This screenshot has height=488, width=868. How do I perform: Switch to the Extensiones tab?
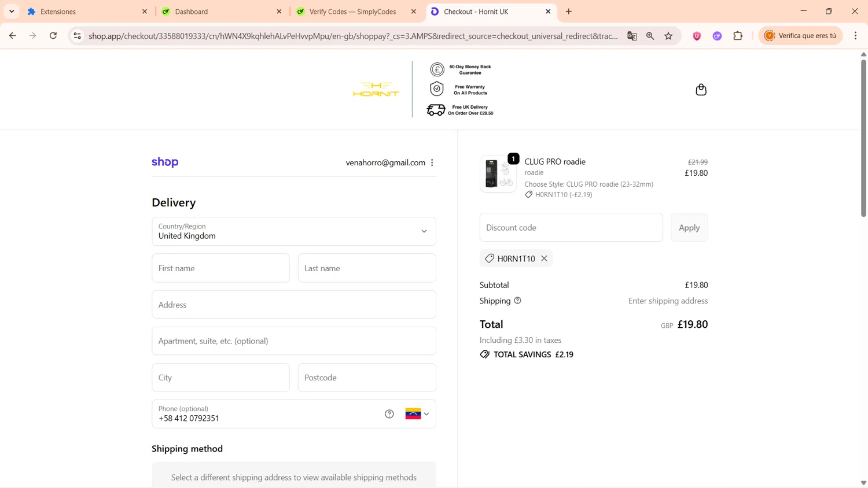(x=87, y=12)
